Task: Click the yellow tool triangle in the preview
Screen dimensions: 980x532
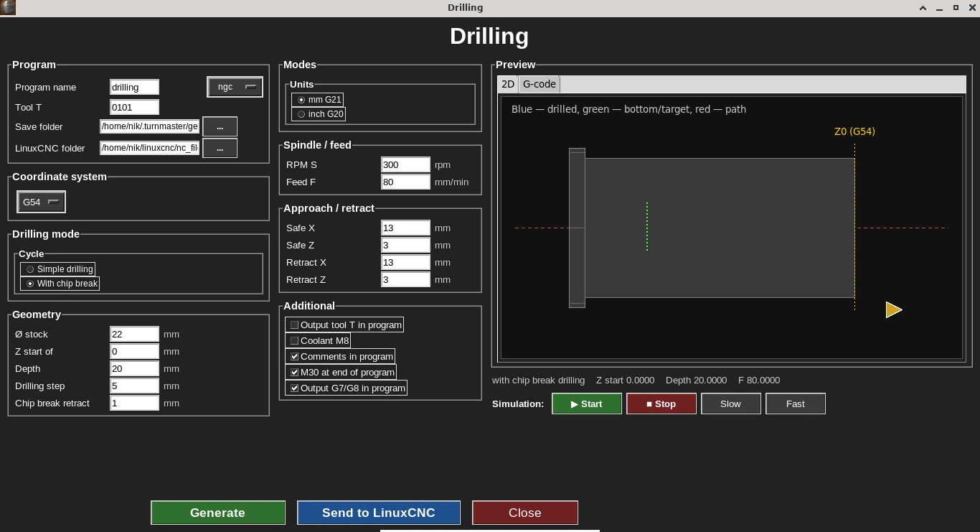Action: [x=894, y=309]
